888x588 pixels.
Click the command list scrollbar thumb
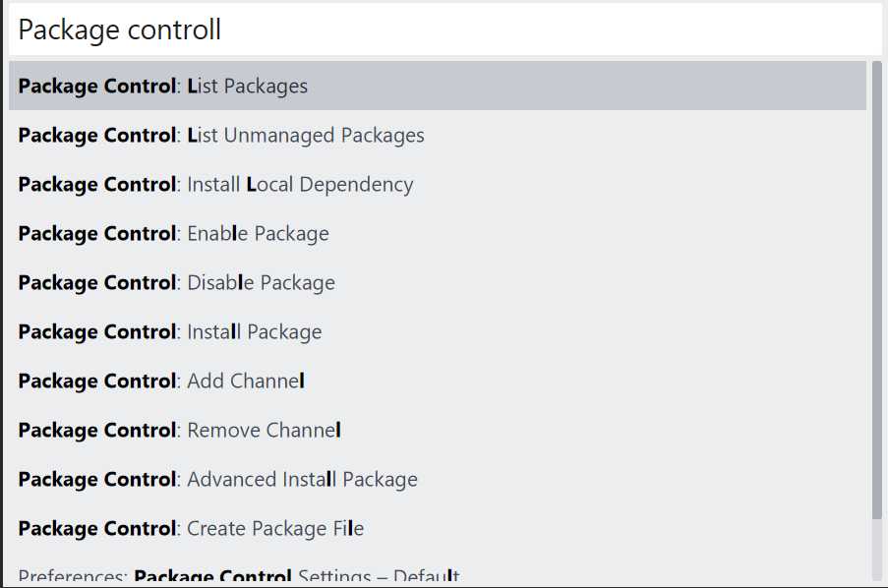click(x=876, y=290)
